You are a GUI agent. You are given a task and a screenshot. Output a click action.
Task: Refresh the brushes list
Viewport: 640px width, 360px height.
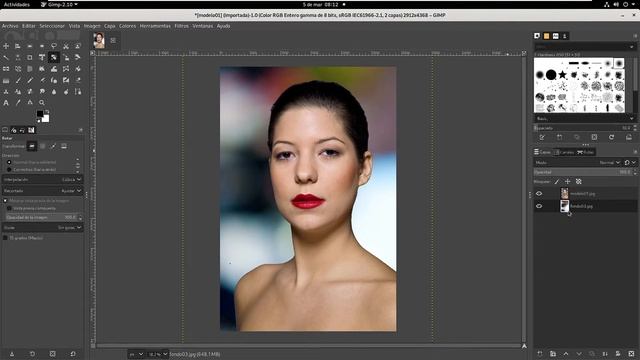point(611,137)
